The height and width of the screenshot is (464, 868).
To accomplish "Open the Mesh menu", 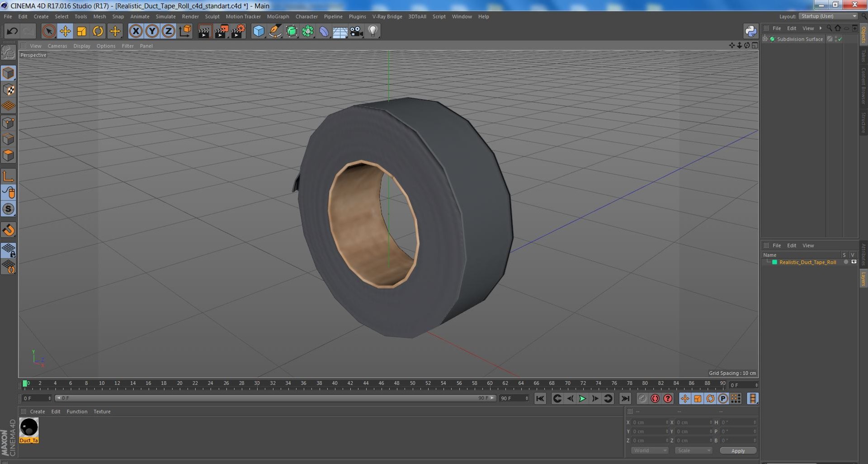I will pyautogui.click(x=99, y=16).
